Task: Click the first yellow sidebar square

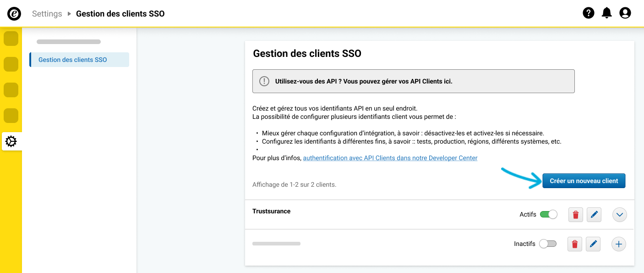Action: (x=11, y=39)
